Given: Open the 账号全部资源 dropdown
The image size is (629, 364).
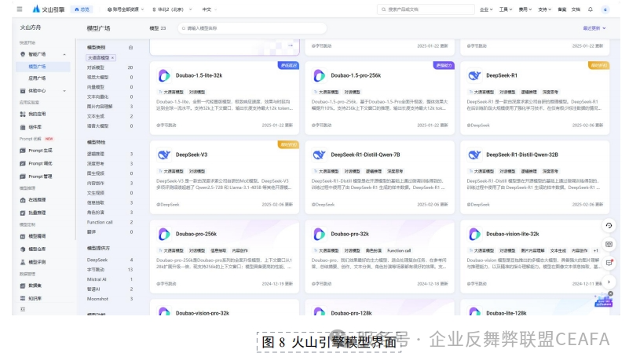Looking at the screenshot, I should click(125, 9).
